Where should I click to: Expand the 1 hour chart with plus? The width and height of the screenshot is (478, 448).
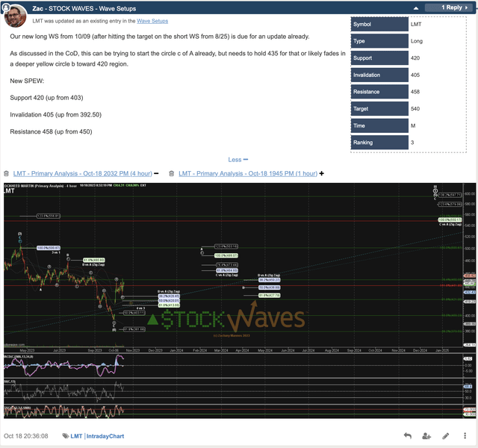click(x=322, y=173)
